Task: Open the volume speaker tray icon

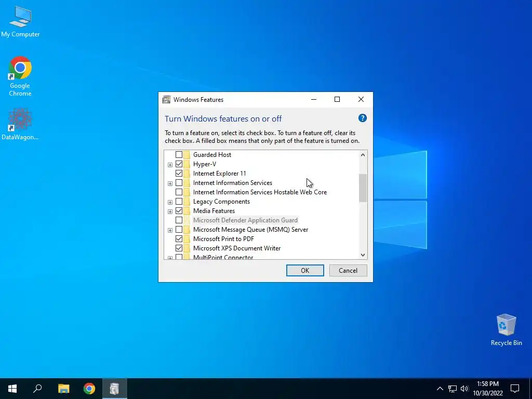Action: click(x=464, y=389)
